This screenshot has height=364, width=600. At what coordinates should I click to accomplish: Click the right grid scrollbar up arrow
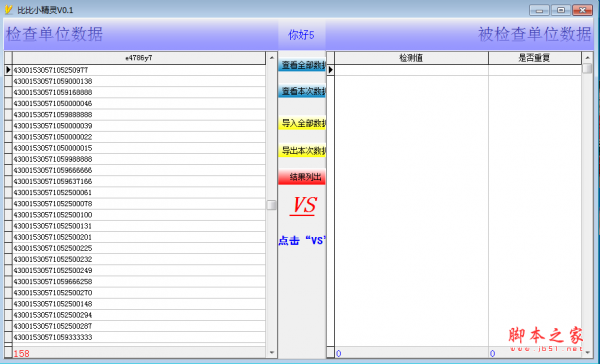click(587, 58)
